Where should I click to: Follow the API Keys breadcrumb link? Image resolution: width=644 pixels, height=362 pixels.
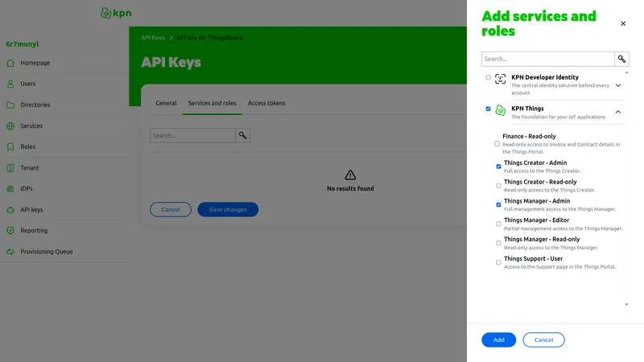pos(153,38)
